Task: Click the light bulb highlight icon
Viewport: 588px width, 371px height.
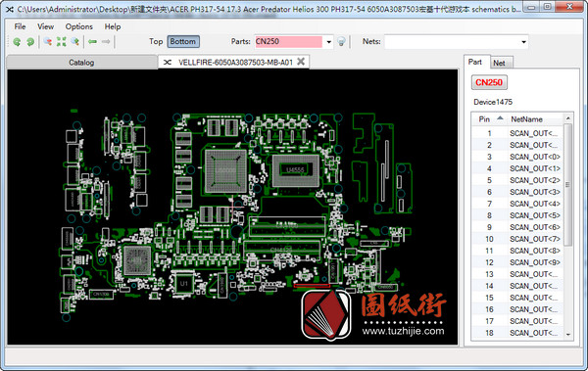Action: tap(341, 41)
